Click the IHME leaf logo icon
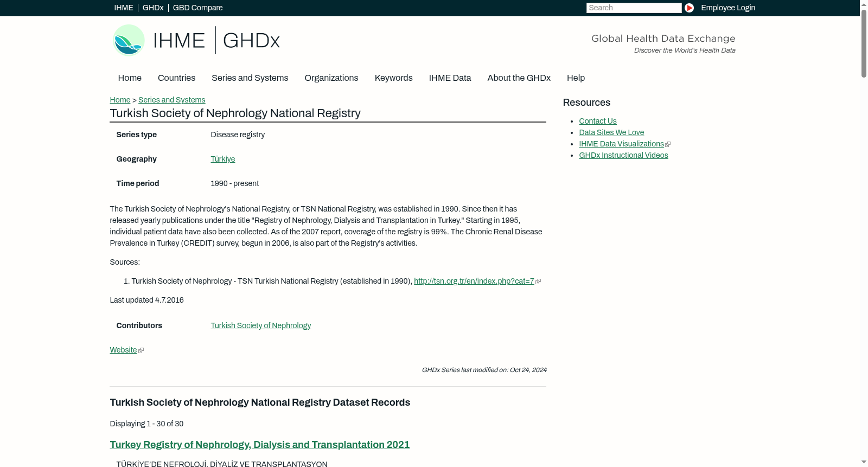The image size is (868, 467). coord(129,40)
